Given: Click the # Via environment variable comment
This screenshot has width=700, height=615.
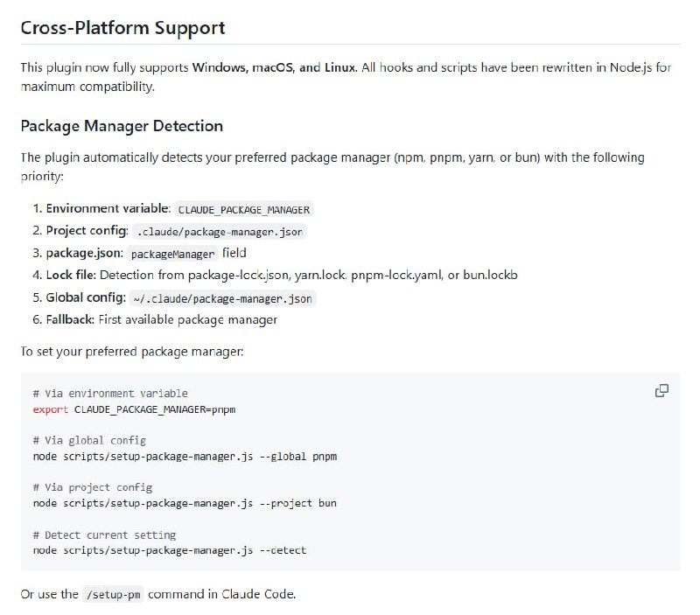Looking at the screenshot, I should coord(110,394).
